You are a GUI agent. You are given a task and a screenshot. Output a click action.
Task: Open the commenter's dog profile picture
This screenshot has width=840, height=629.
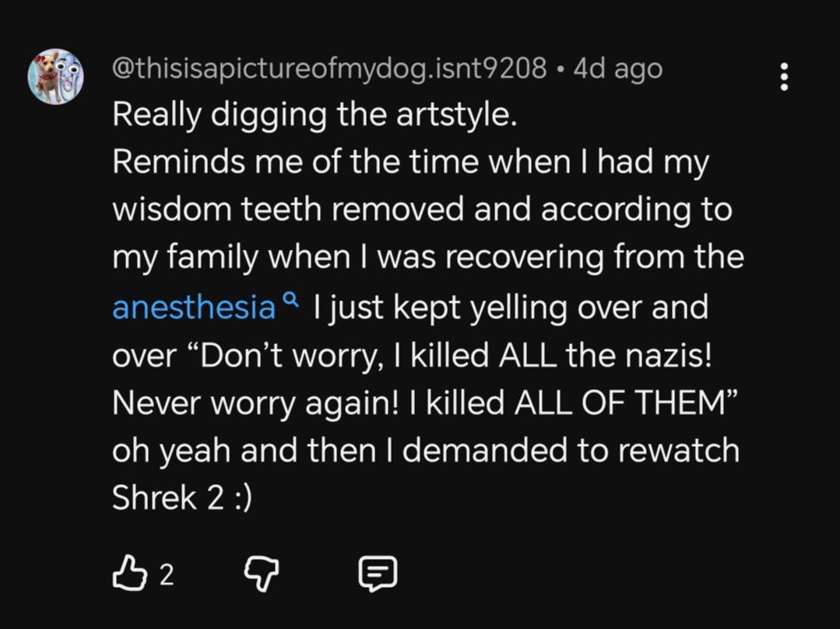pyautogui.click(x=55, y=76)
